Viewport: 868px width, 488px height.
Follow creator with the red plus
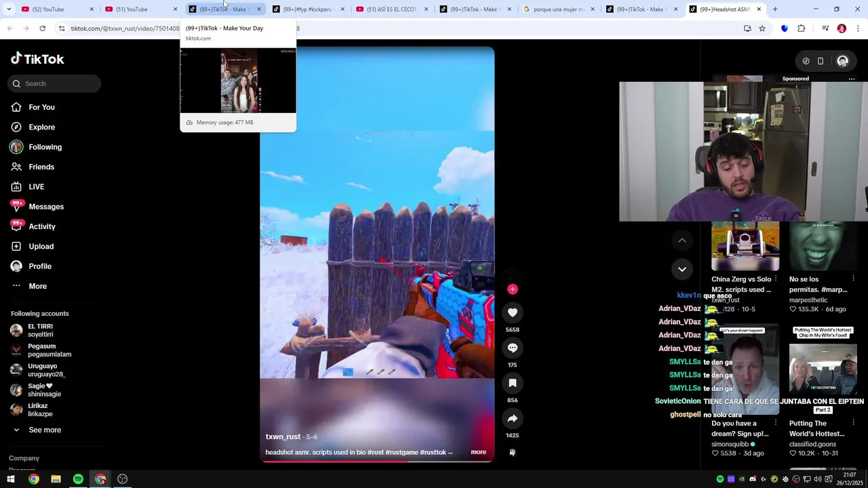(x=513, y=289)
